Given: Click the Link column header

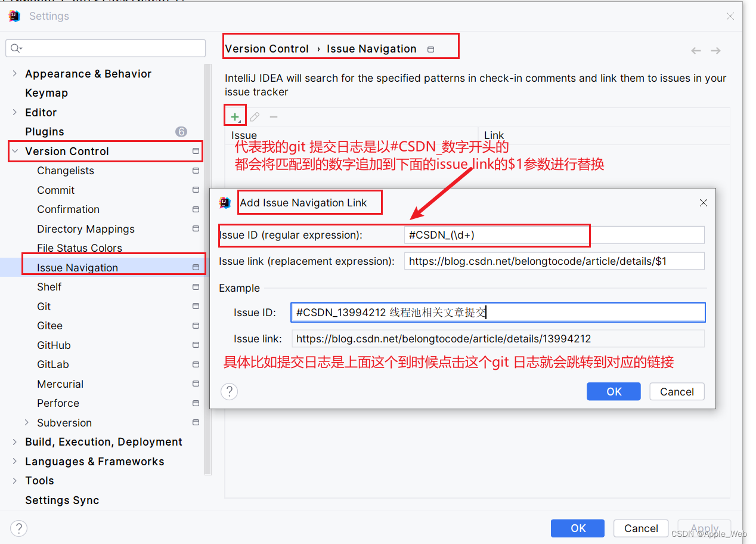Looking at the screenshot, I should pyautogui.click(x=604, y=135).
